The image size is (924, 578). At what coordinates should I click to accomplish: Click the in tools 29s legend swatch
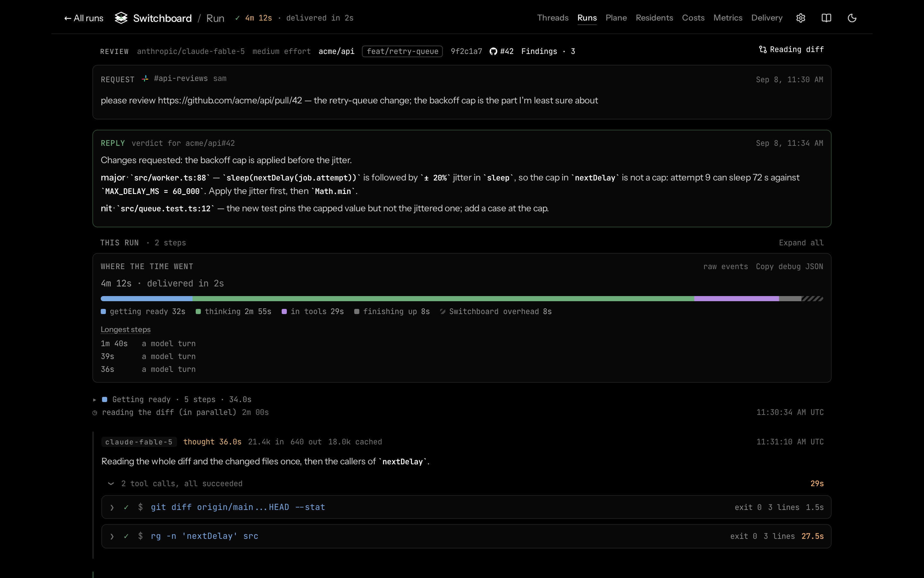284,311
